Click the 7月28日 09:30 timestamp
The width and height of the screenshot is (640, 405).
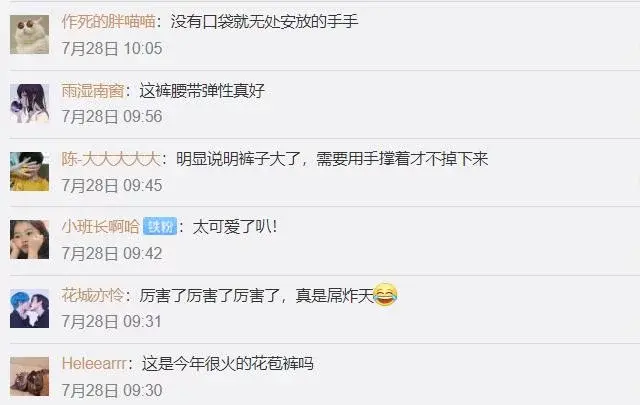(x=112, y=390)
